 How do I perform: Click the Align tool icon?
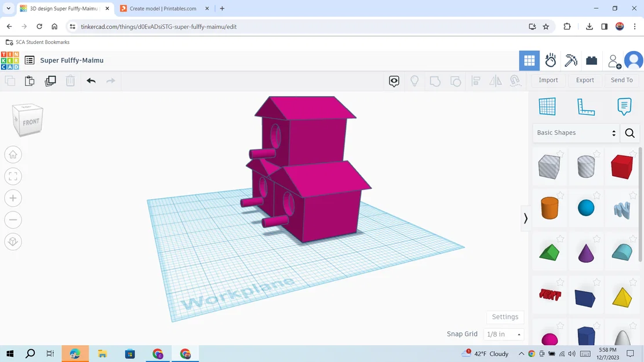click(476, 81)
